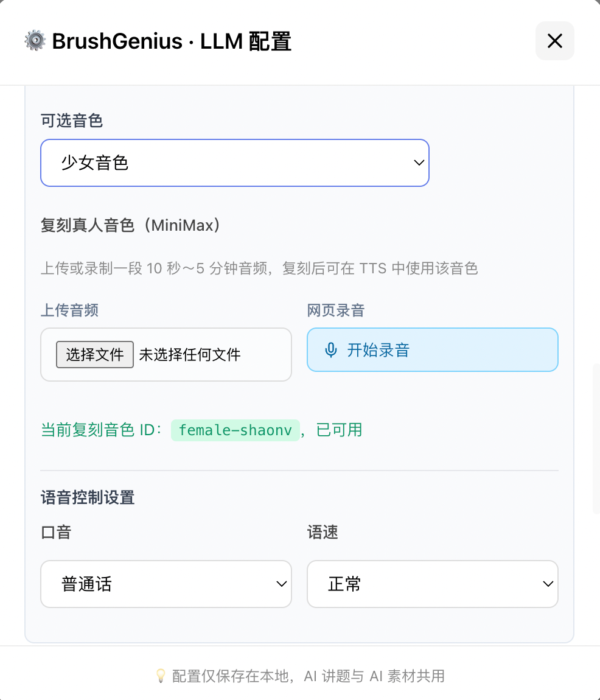Viewport: 600px width, 700px height.
Task: Click the 网页录音 label
Action: click(x=336, y=310)
